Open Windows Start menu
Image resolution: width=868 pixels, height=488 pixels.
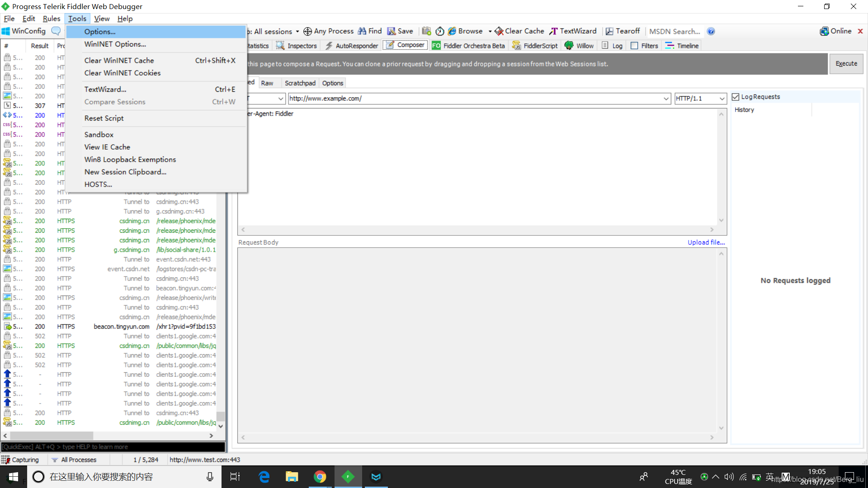(13, 477)
